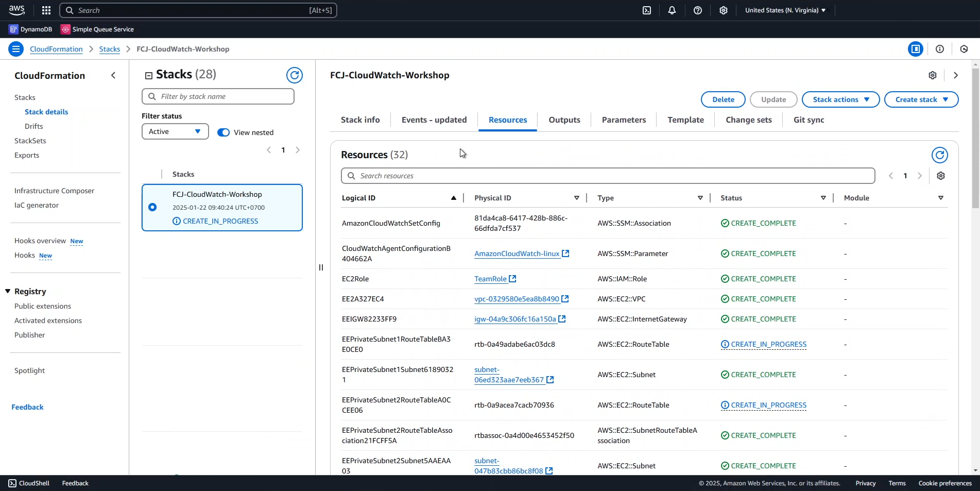Open the Create stack dropdown

(x=921, y=99)
